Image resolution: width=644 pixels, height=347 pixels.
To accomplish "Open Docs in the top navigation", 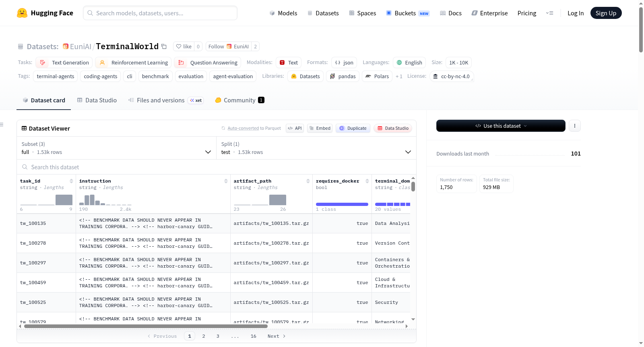I will [x=451, y=13].
